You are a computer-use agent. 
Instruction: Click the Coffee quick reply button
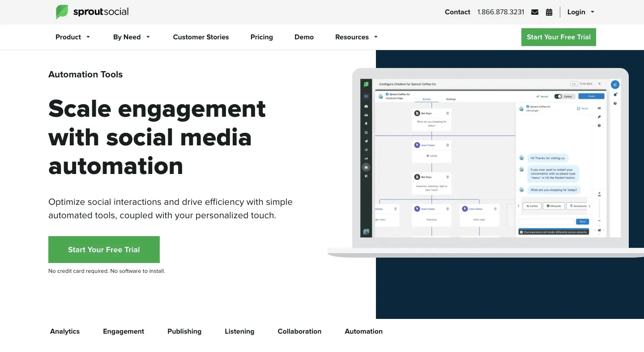[x=532, y=206]
